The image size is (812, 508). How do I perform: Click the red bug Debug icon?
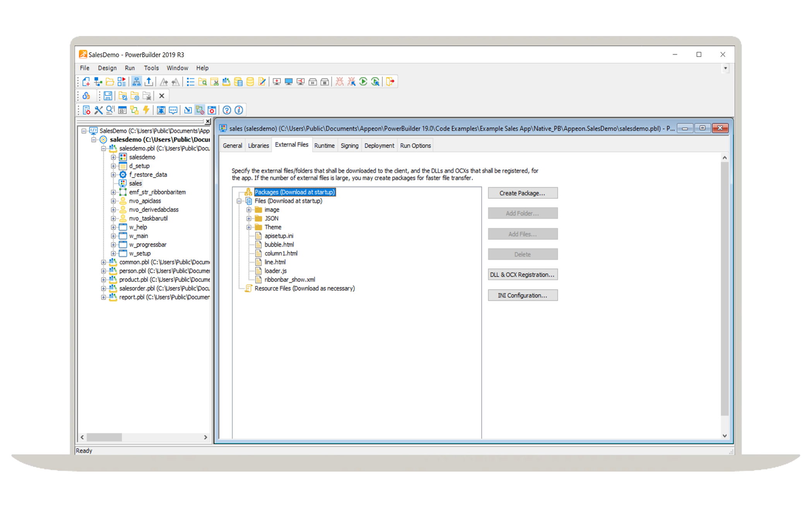339,82
